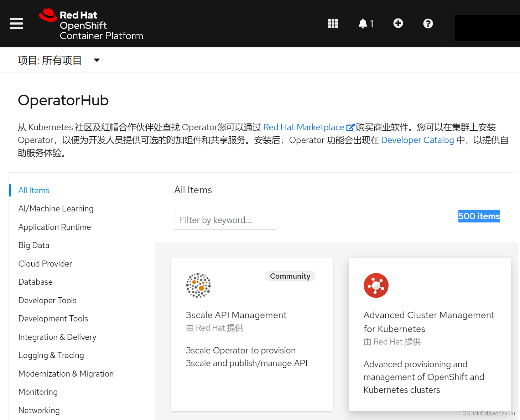Select the Development Tools category

click(x=53, y=319)
